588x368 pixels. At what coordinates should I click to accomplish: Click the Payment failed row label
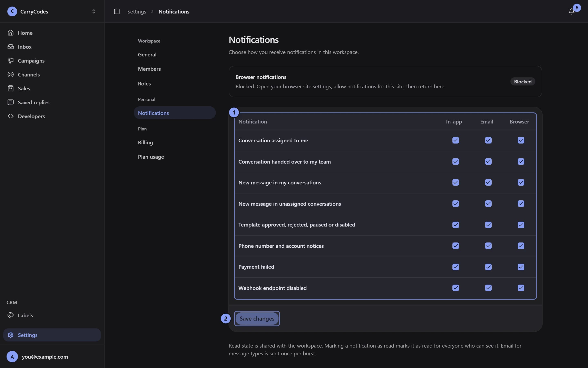[x=256, y=267]
